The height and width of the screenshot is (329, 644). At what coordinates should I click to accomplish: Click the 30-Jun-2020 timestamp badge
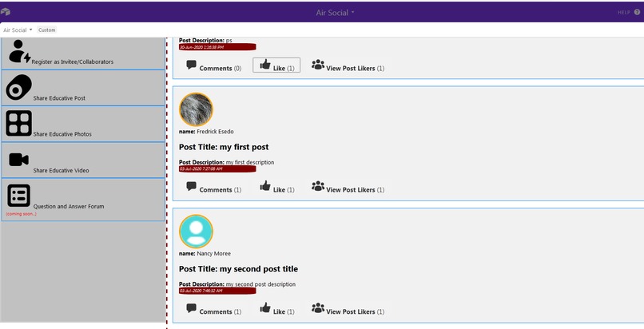click(217, 47)
